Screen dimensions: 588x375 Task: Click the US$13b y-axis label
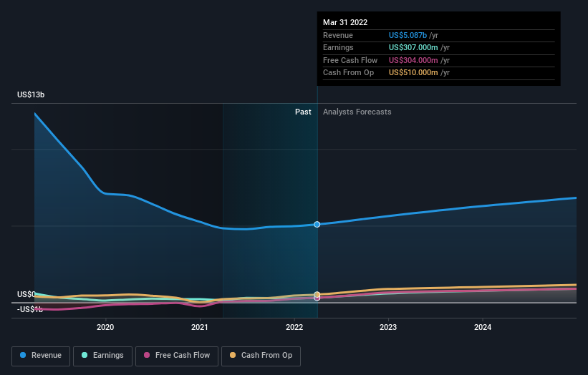31,94
